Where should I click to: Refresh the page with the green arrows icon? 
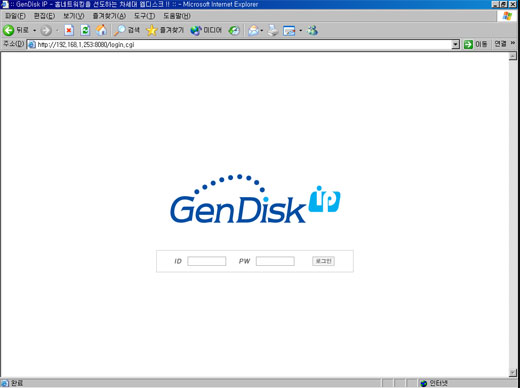[x=85, y=30]
